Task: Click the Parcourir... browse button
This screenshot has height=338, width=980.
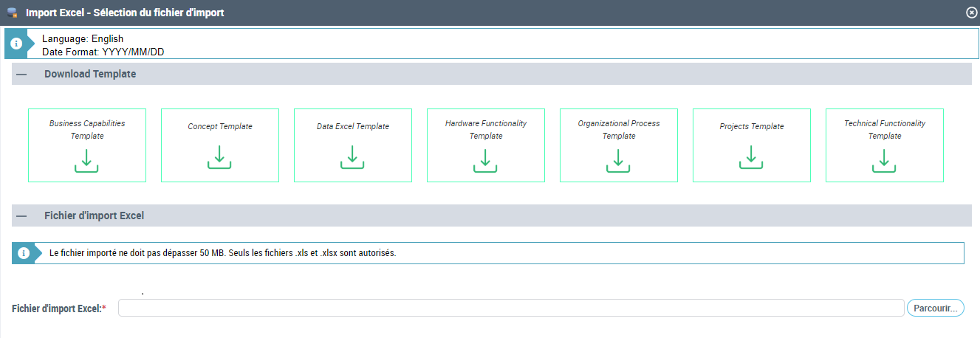Action: pyautogui.click(x=935, y=308)
